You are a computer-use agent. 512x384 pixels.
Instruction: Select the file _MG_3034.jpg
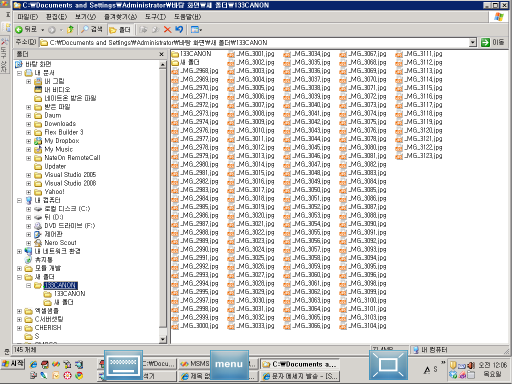311,54
